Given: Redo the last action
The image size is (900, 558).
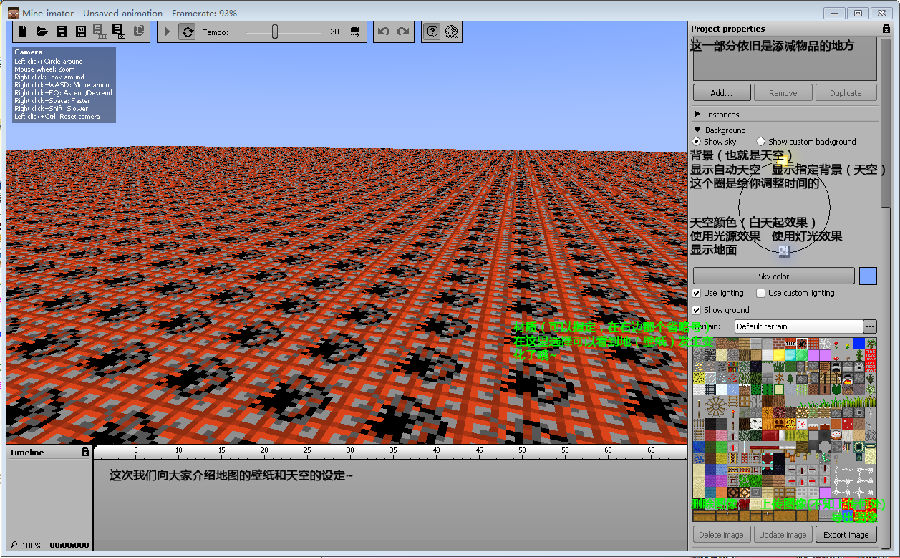Looking at the screenshot, I should (404, 32).
